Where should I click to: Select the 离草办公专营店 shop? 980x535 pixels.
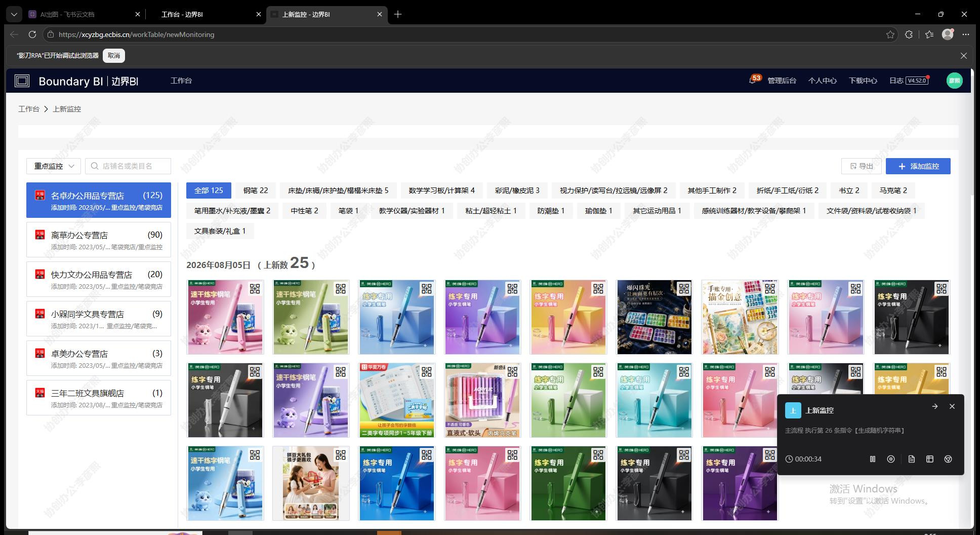pyautogui.click(x=99, y=240)
